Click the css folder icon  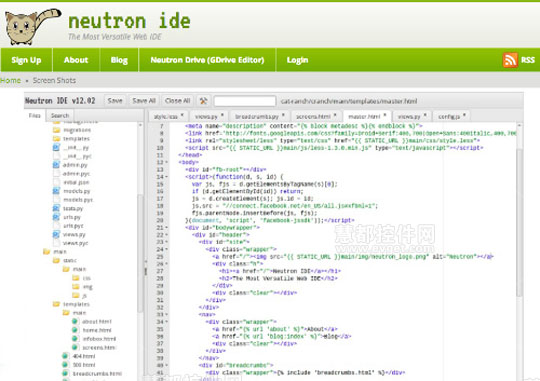pyautogui.click(x=76, y=278)
